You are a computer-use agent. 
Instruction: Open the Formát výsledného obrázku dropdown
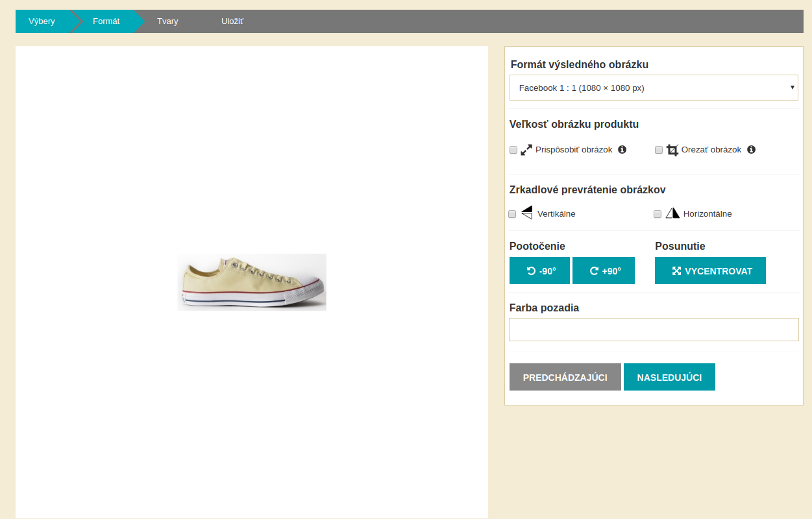pos(654,88)
